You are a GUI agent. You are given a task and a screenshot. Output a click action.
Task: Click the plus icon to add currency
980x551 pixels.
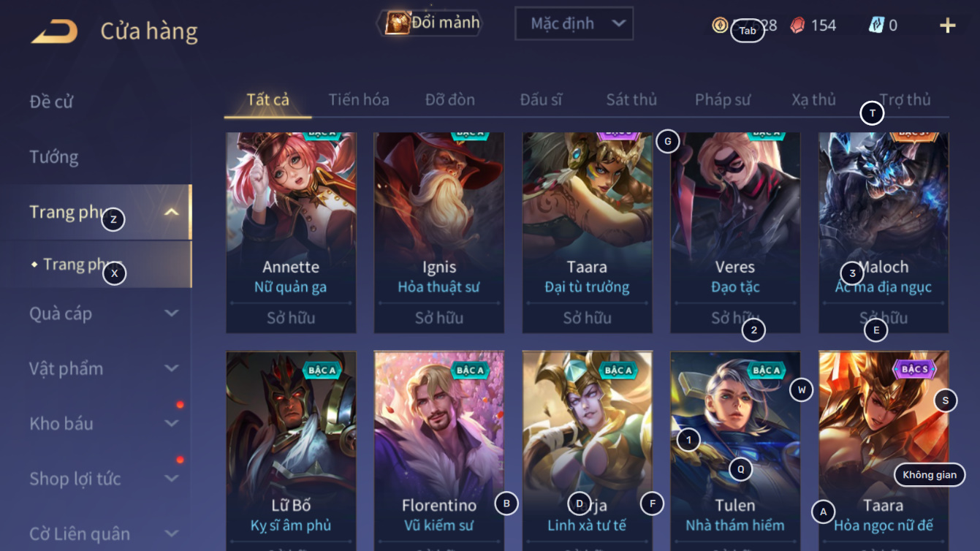947,26
